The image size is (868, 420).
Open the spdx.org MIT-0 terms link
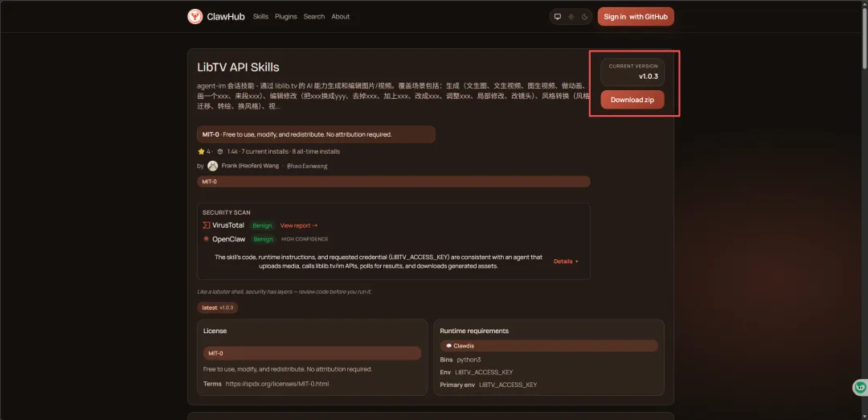276,384
